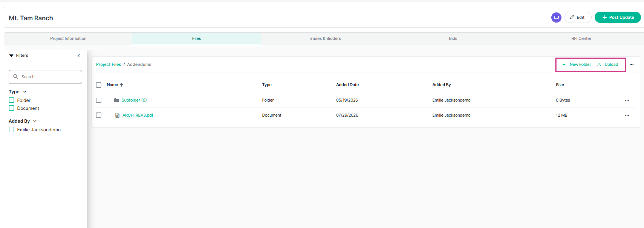
Task: Check the Document type filter
Action: click(12, 108)
